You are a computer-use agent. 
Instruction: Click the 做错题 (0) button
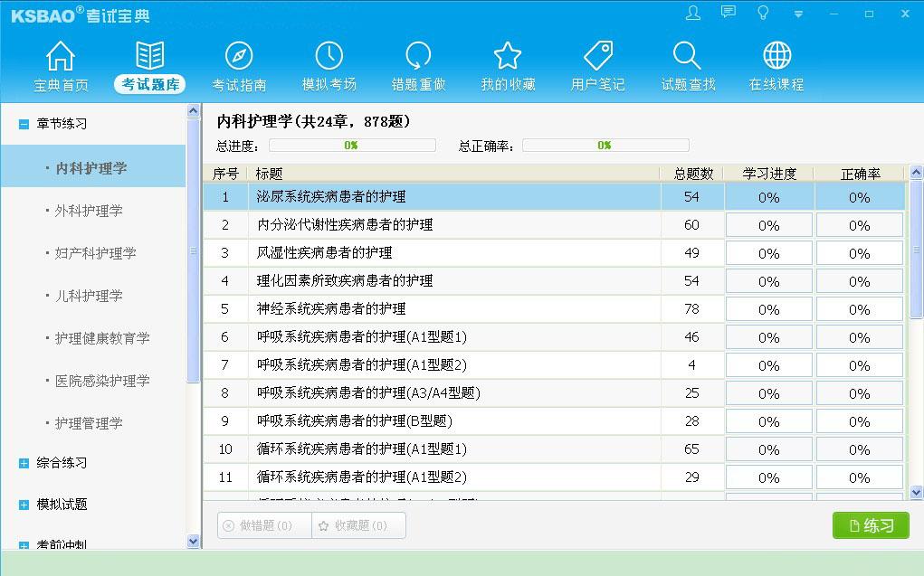tap(264, 525)
